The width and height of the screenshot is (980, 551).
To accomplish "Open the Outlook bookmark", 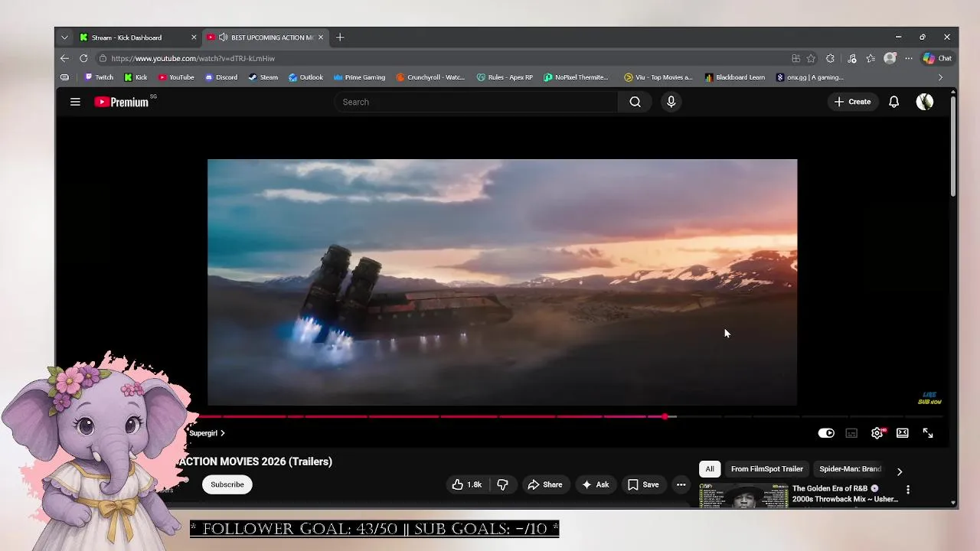I will pyautogui.click(x=305, y=77).
